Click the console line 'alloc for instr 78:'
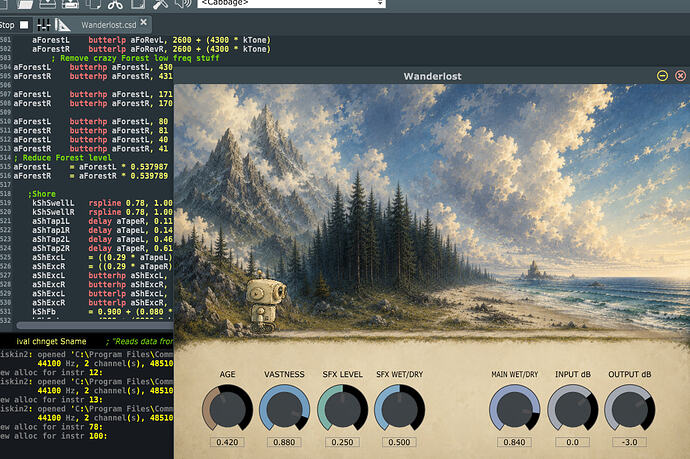 (x=58, y=427)
